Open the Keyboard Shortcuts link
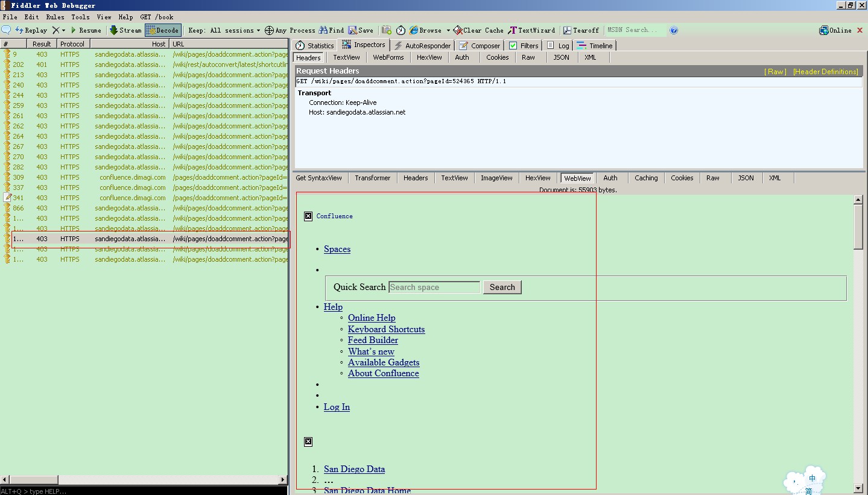This screenshot has width=868, height=495. pyautogui.click(x=386, y=329)
